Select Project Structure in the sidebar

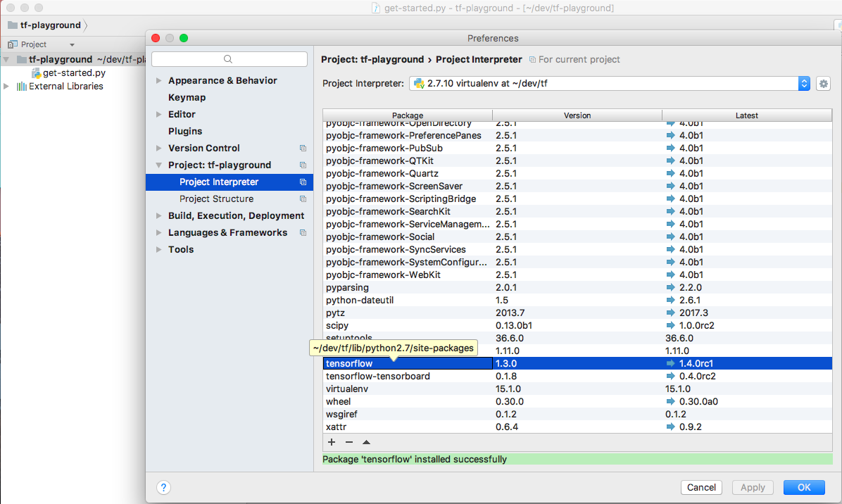[x=230, y=199]
